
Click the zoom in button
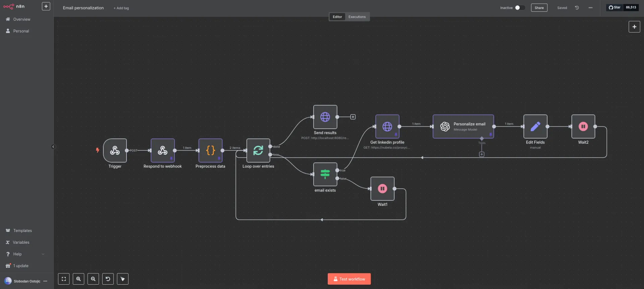pyautogui.click(x=78, y=279)
